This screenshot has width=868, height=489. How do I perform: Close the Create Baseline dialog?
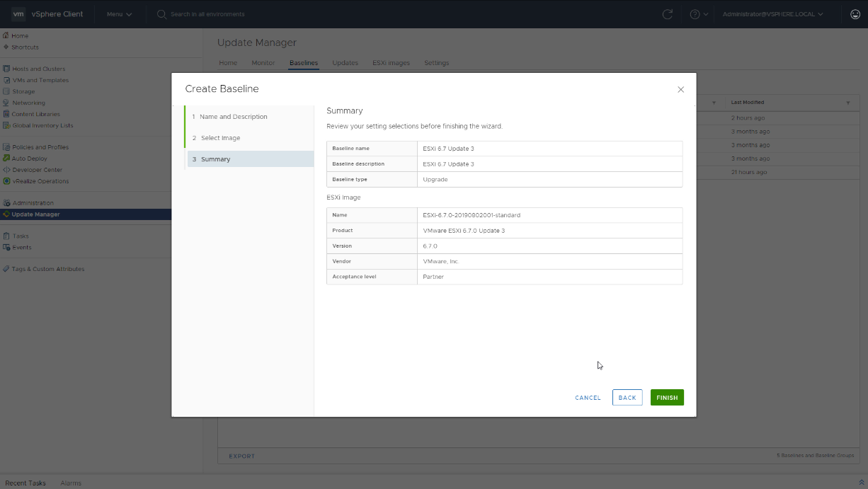[681, 90]
